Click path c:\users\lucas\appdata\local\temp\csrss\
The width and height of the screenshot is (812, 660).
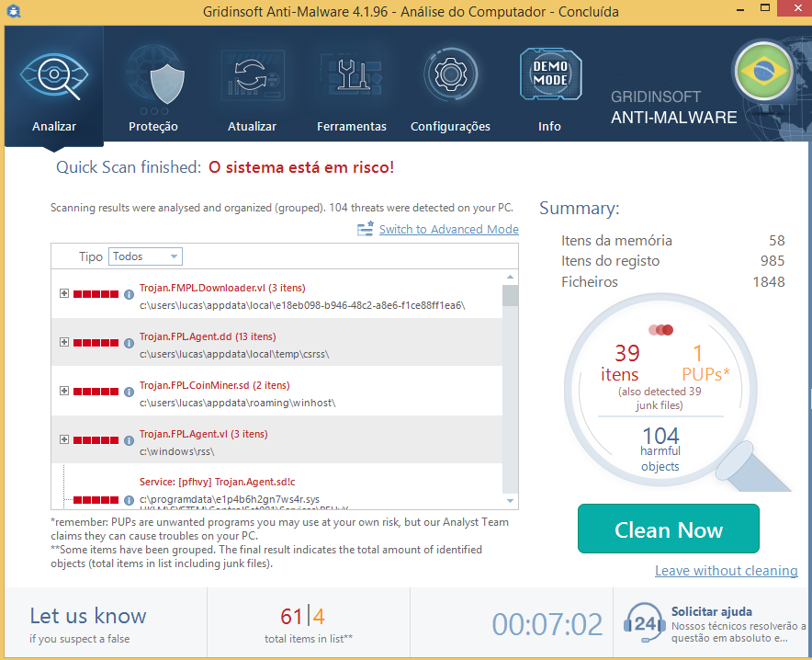click(x=234, y=354)
